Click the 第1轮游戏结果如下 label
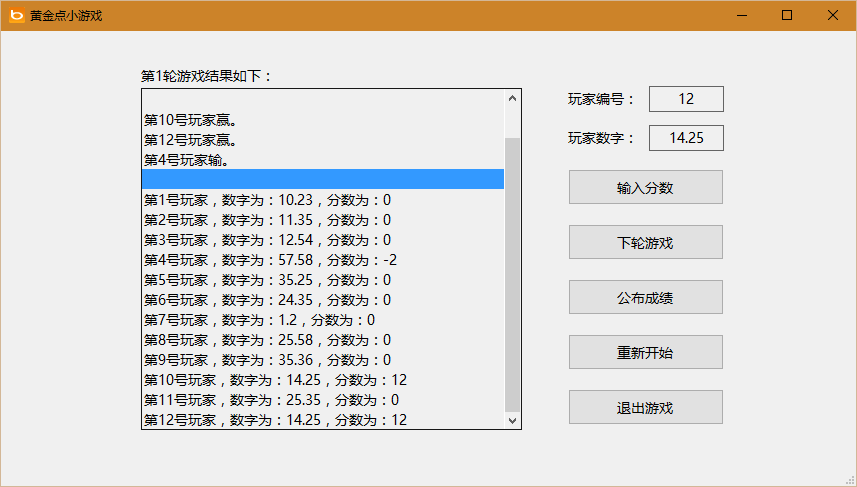This screenshot has width=857, height=487. pyautogui.click(x=207, y=76)
